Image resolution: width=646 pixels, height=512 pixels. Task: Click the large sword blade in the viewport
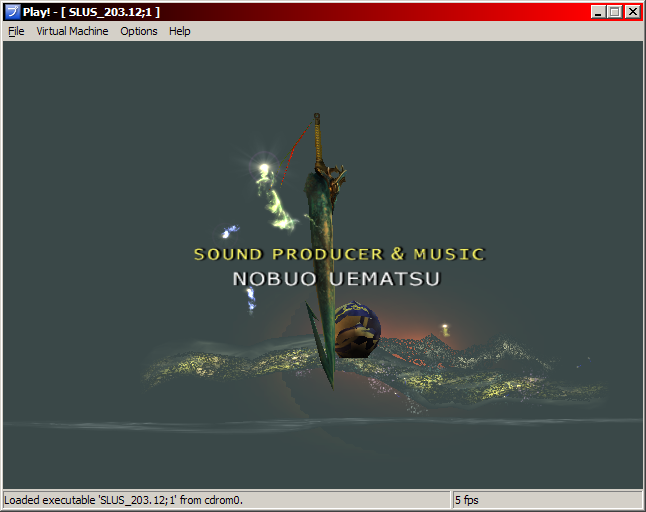324,250
